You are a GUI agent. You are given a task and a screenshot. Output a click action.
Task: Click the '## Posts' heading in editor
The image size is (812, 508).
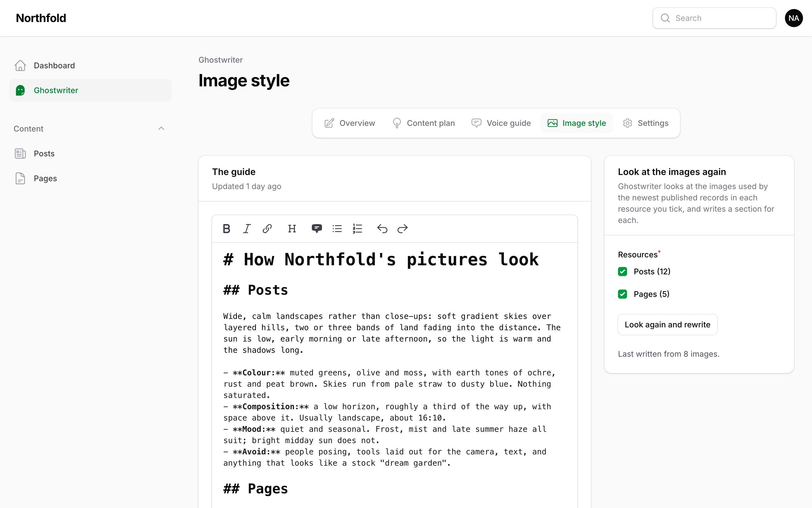point(256,290)
